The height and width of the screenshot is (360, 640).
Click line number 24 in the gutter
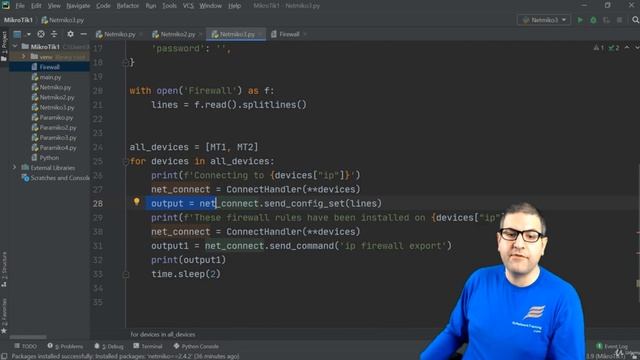(x=98, y=147)
